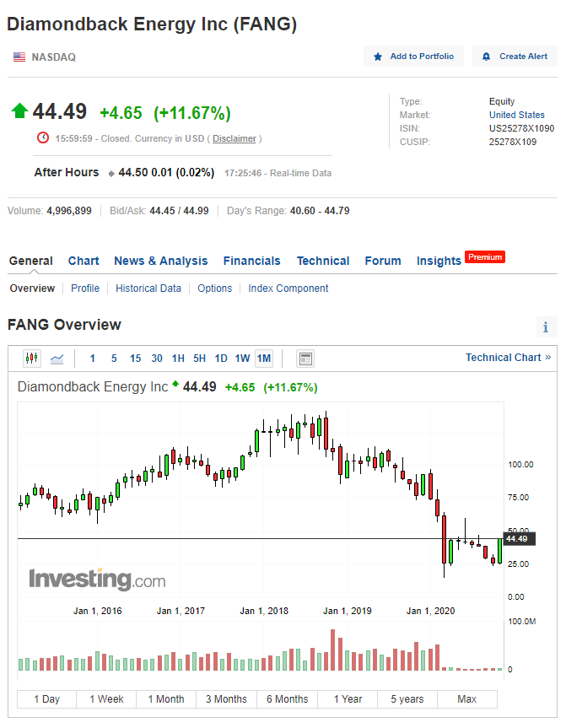Image resolution: width=566 pixels, height=728 pixels.
Task: Set chart interval to 5H
Action: point(200,359)
